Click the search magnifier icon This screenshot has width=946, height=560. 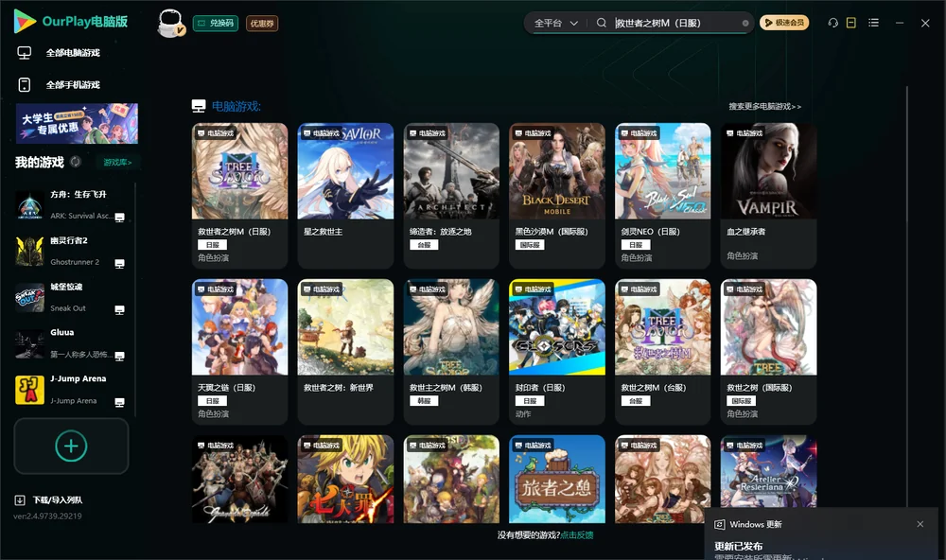(x=601, y=23)
